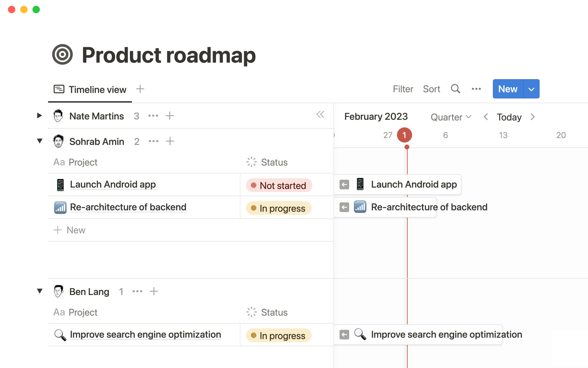Viewport: 588px width, 368px height.
Task: Open Re-architecture of backend project link
Action: [x=128, y=207]
